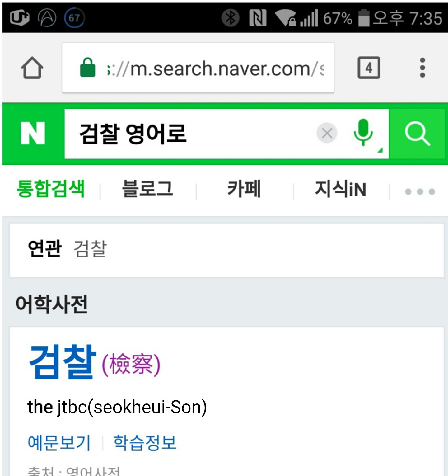Open the 검찰 dictionary entry headline
The width and height of the screenshot is (448, 476).
click(x=62, y=363)
